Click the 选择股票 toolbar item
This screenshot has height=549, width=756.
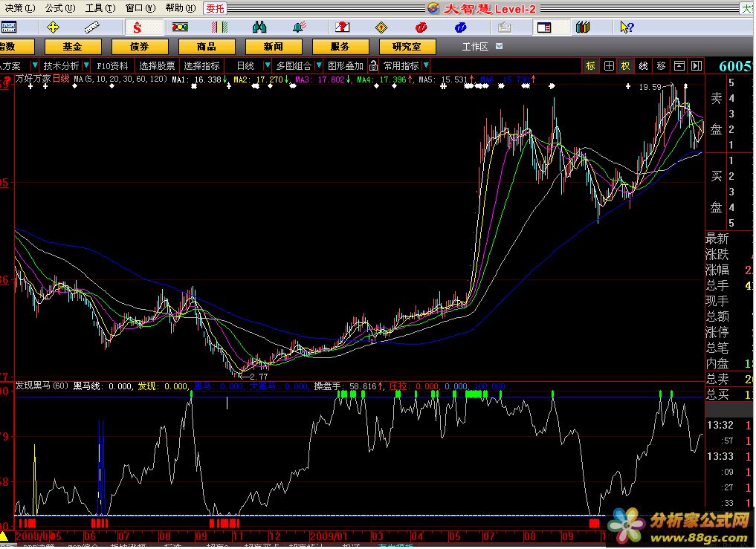[157, 66]
